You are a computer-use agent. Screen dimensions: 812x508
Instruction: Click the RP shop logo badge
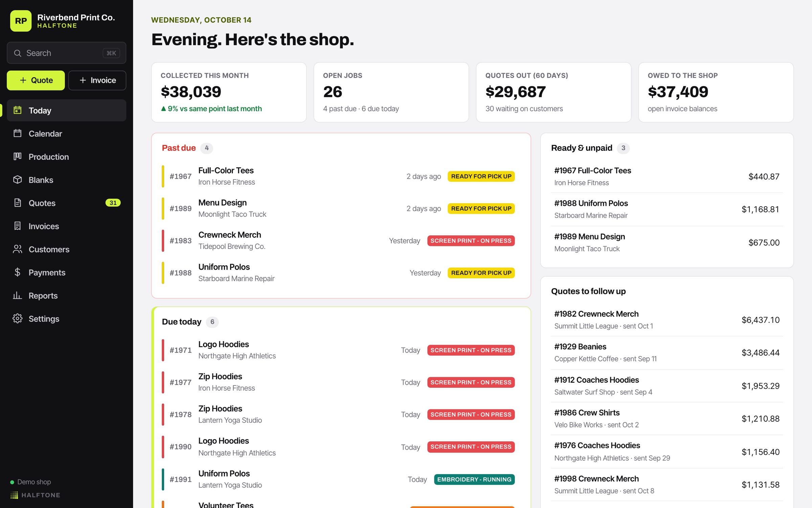pos(21,21)
